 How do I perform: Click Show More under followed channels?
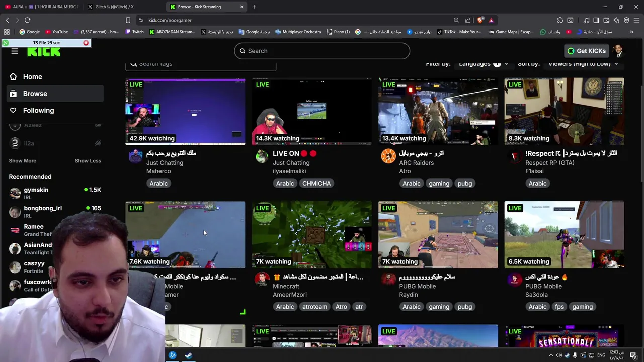point(22,161)
